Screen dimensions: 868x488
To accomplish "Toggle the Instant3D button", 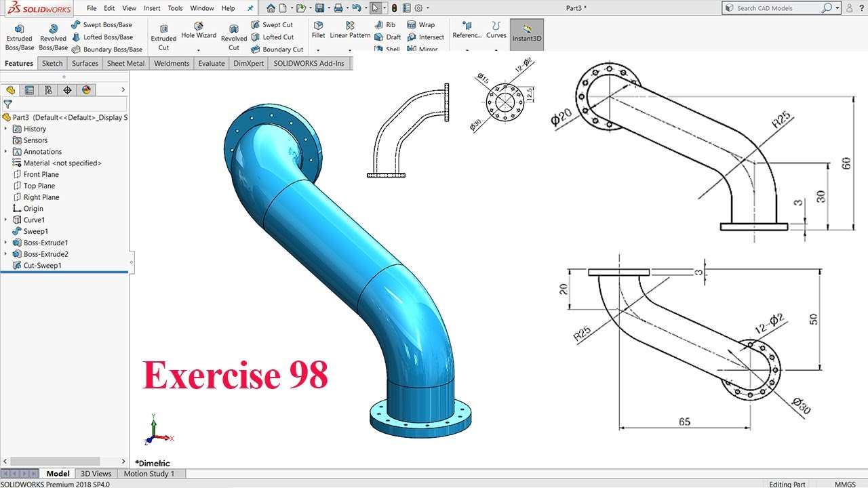I will [527, 34].
